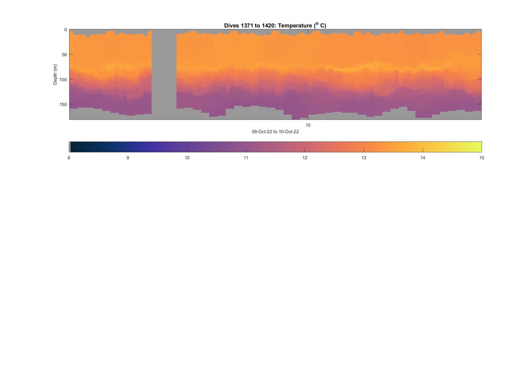Click the colorbar tick label '12'
The width and height of the screenshot is (532, 392).
click(305, 158)
